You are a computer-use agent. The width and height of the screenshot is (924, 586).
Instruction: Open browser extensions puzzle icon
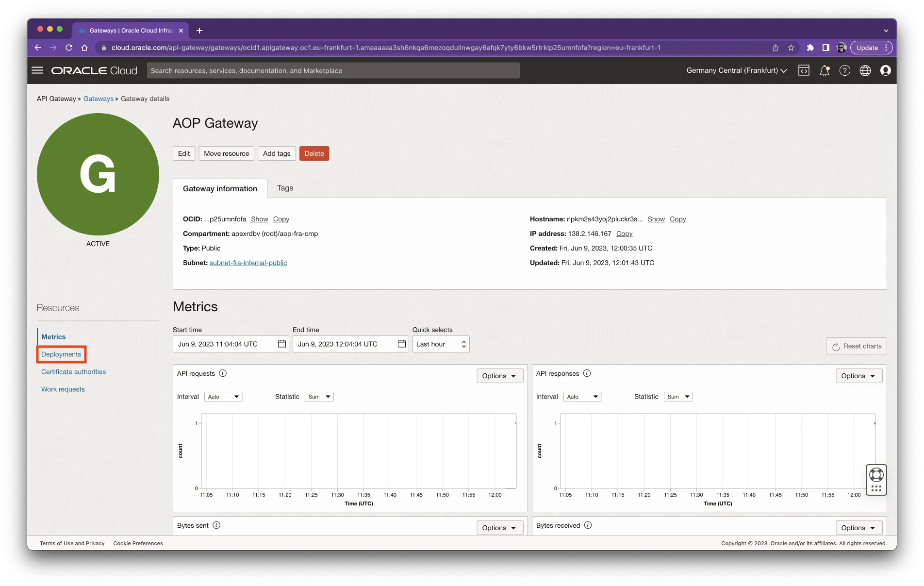(x=810, y=48)
